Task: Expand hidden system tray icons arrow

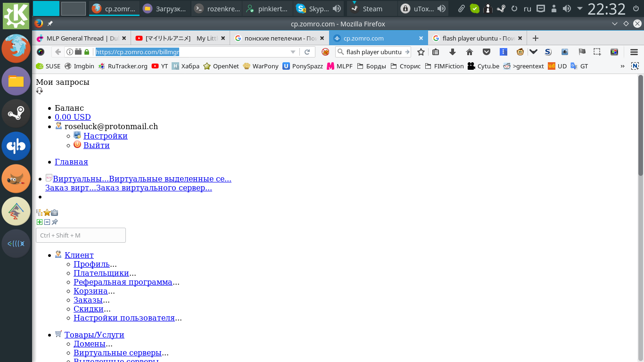Action: (x=579, y=8)
